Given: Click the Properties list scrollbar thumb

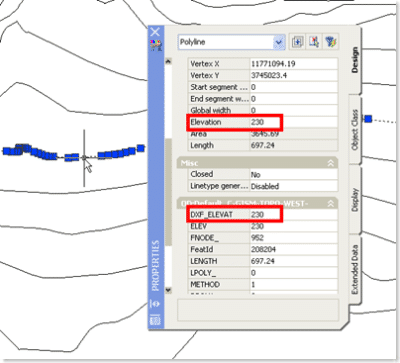Looking at the screenshot, I should click(168, 192).
